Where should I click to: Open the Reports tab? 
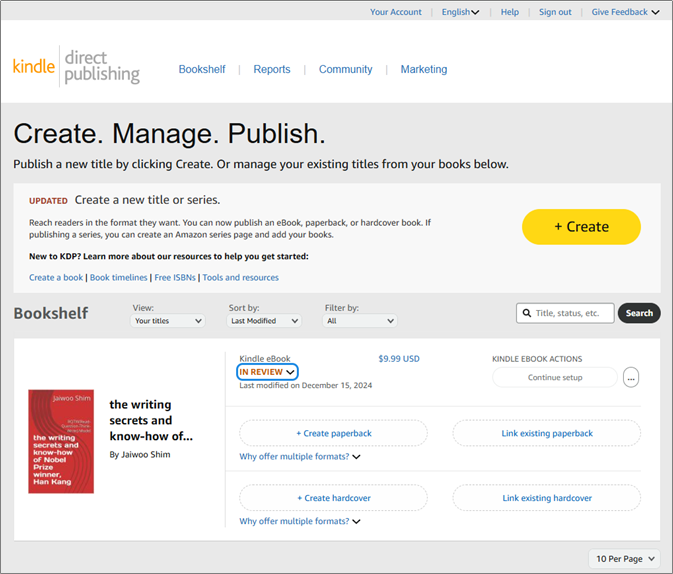pyautogui.click(x=272, y=69)
